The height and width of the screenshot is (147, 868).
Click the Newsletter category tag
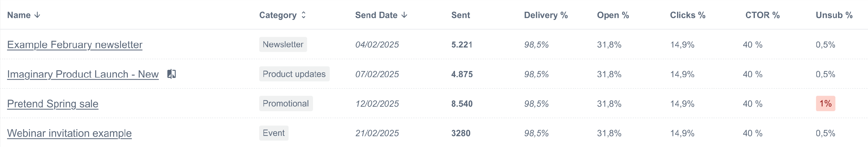click(x=283, y=44)
